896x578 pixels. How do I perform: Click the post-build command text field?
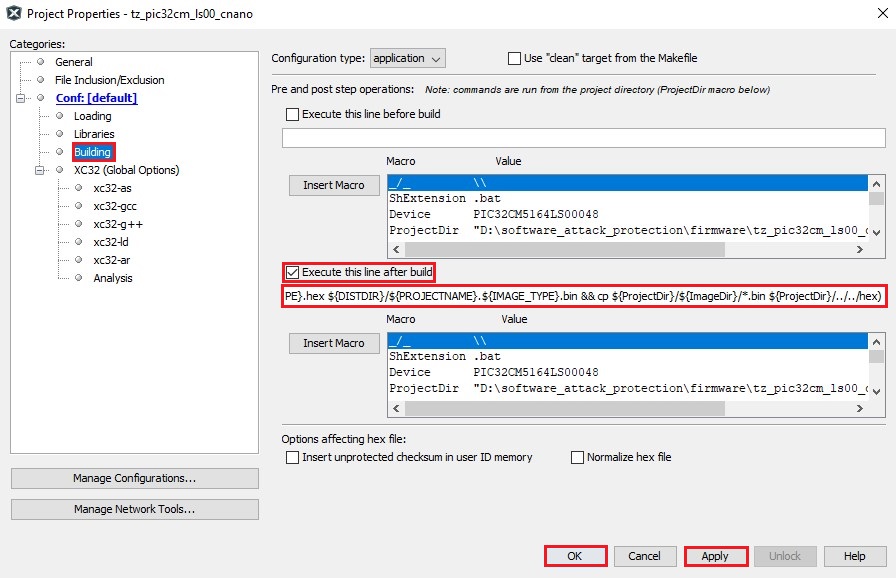[x=583, y=296]
